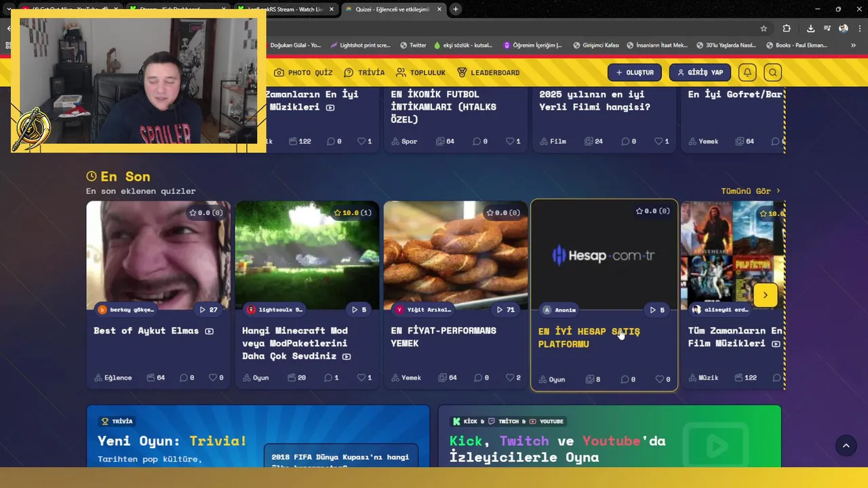Viewport: 868px width, 488px height.
Task: Click the Best of Aykut Elmas title
Action: coord(146,331)
